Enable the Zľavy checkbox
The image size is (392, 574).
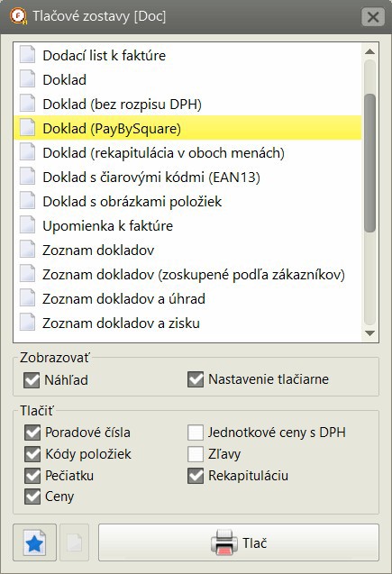click(196, 454)
